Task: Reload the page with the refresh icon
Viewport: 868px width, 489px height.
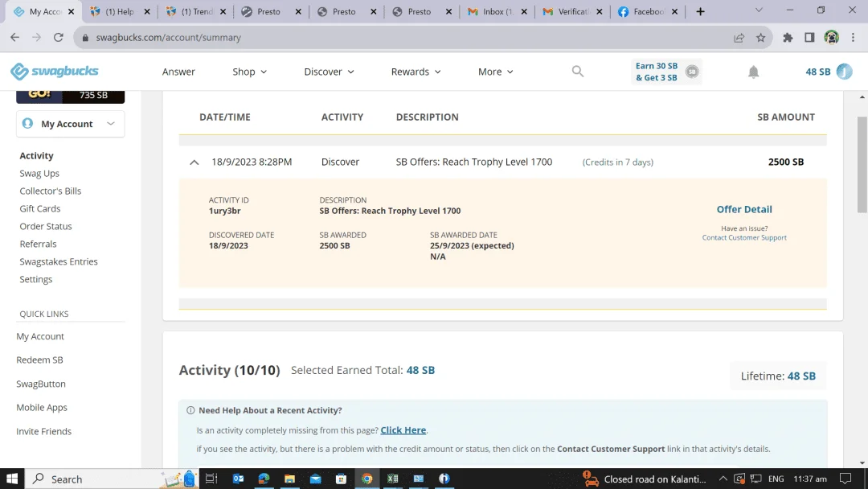Action: point(58,38)
